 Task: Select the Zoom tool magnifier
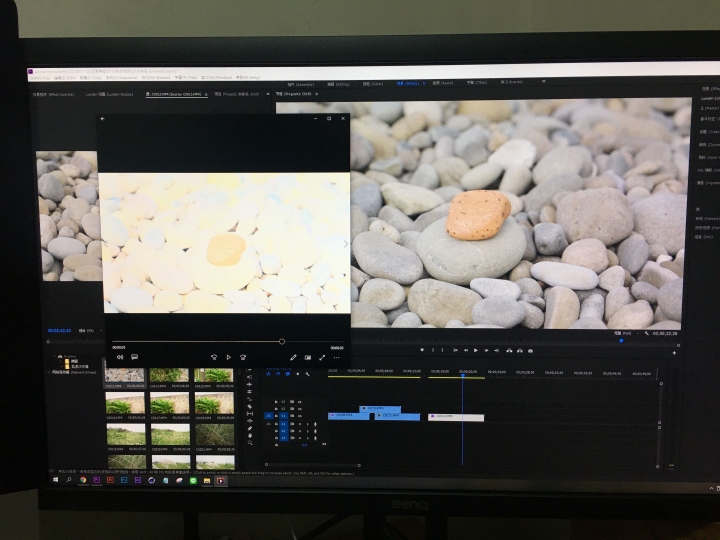[x=249, y=443]
